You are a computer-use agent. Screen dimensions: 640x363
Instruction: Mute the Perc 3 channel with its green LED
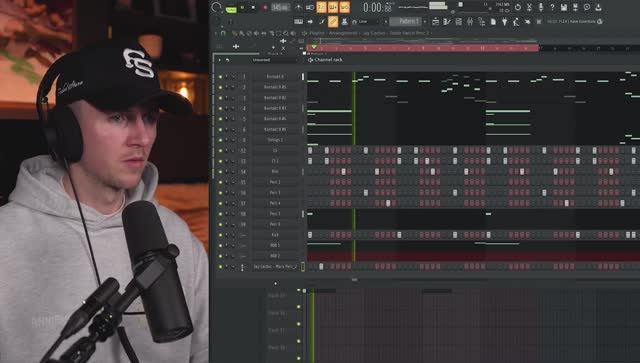pos(220,193)
